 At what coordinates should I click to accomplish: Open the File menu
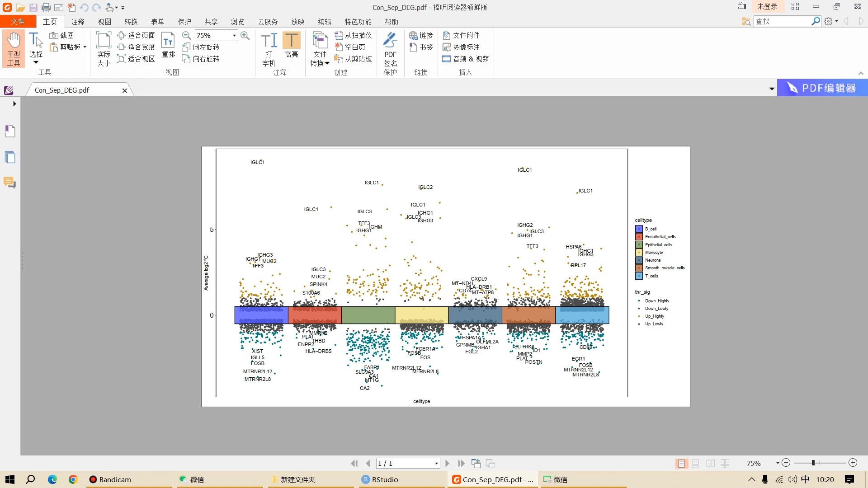pos(18,22)
